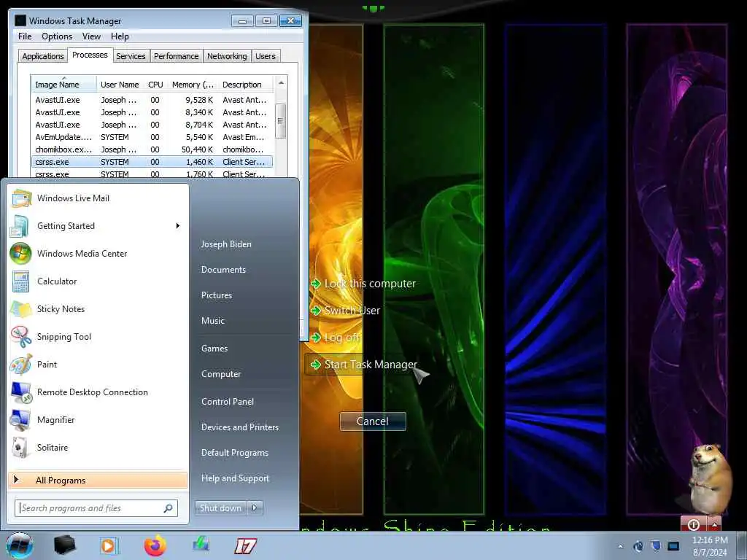Switch to the Networking tab

click(x=227, y=56)
